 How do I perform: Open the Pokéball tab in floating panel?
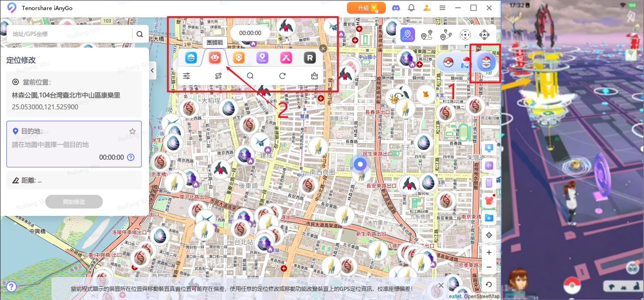coord(190,58)
